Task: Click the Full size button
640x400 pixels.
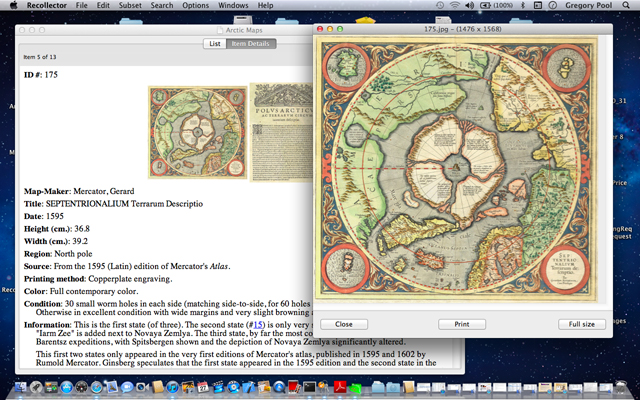Action: [x=581, y=324]
